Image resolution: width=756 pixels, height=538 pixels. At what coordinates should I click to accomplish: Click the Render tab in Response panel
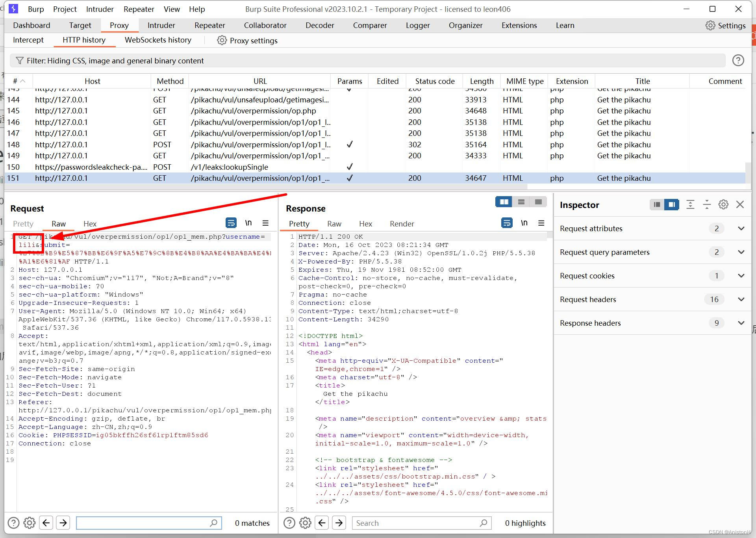coord(402,224)
